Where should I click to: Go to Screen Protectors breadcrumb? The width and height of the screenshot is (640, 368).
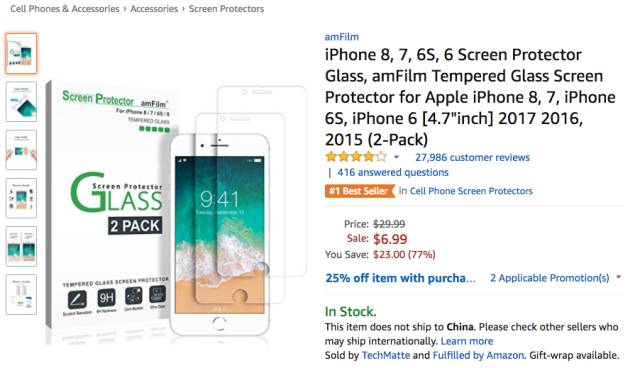[226, 9]
